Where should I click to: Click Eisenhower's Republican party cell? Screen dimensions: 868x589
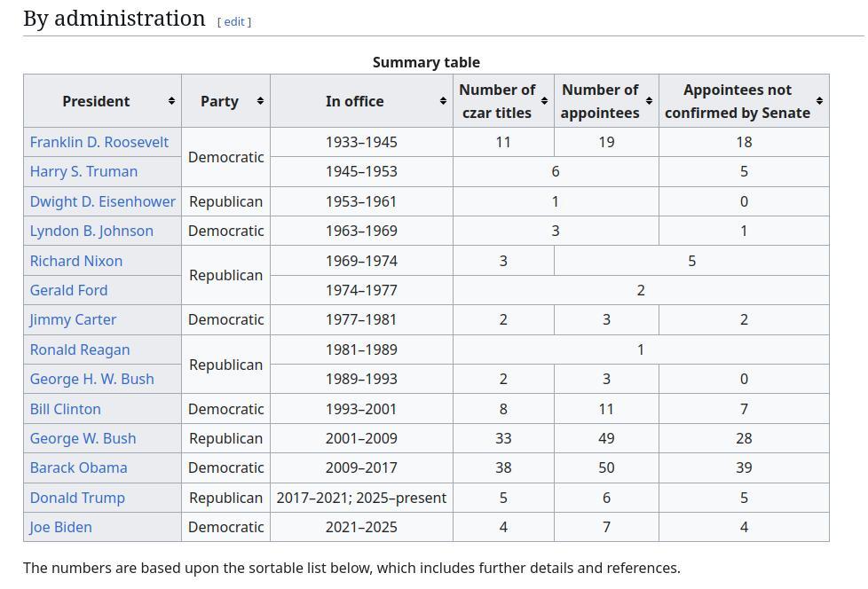(225, 201)
